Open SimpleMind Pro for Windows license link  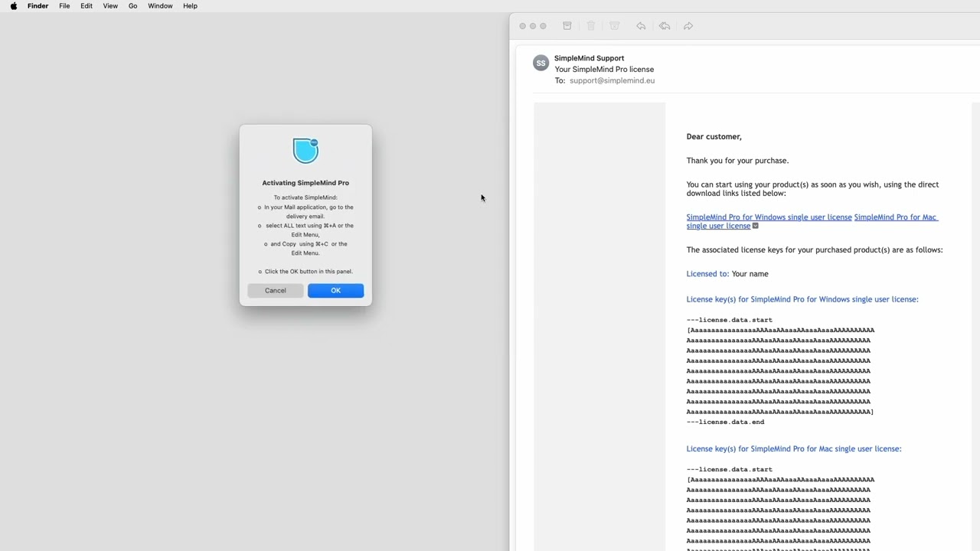[x=769, y=217]
